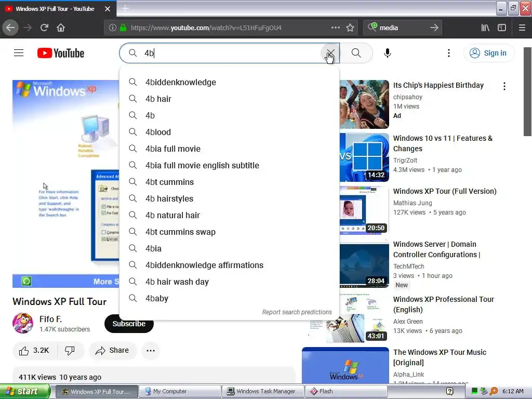Viewport: 532px width, 399px height.
Task: Click the green padlock security icon
Action: pos(123,28)
